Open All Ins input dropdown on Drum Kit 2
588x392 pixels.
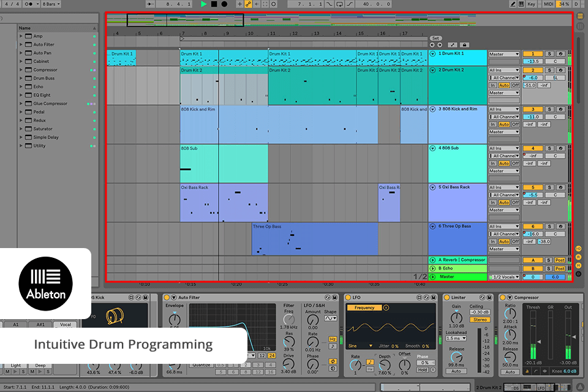pyautogui.click(x=503, y=70)
